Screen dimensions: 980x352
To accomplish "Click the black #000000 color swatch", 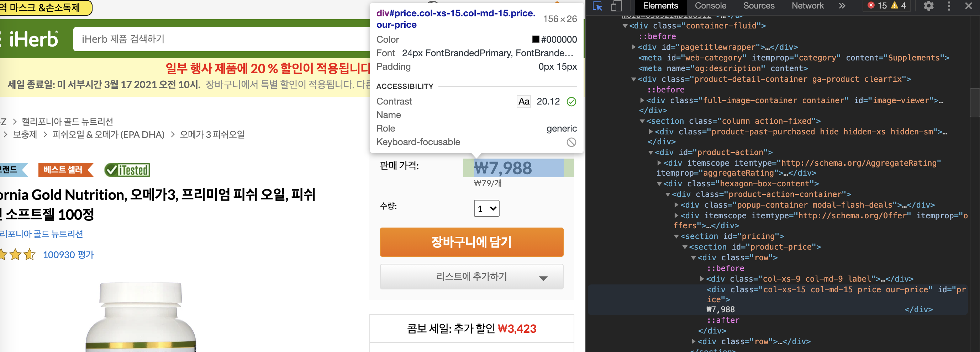I will [535, 39].
